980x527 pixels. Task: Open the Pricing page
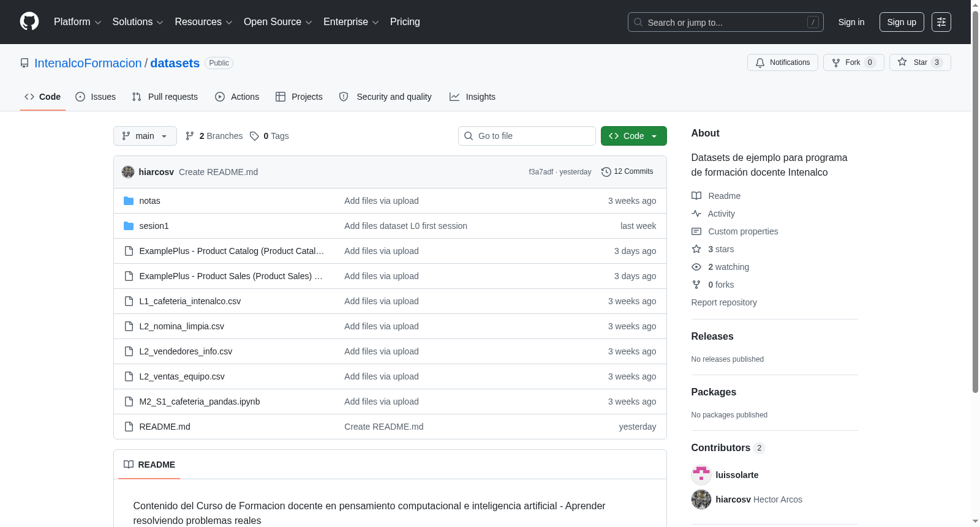(x=405, y=22)
